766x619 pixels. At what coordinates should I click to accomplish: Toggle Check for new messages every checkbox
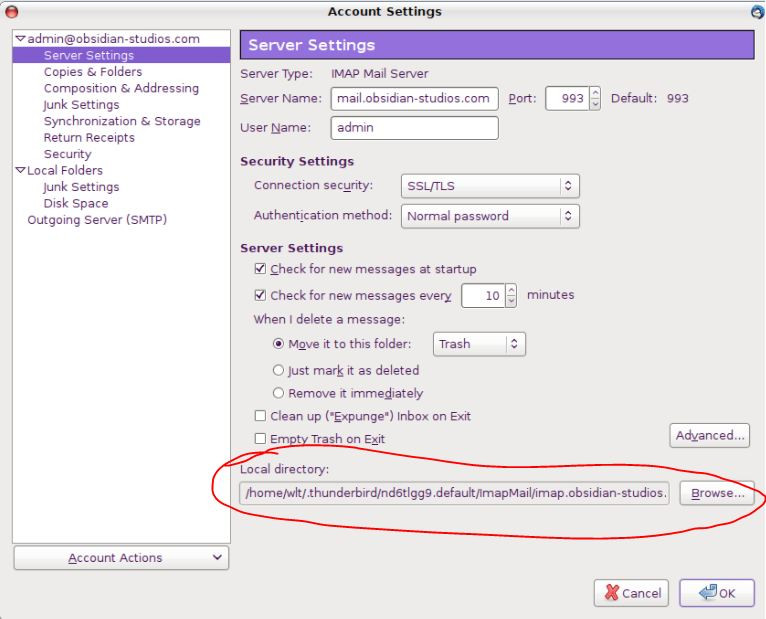[x=260, y=295]
